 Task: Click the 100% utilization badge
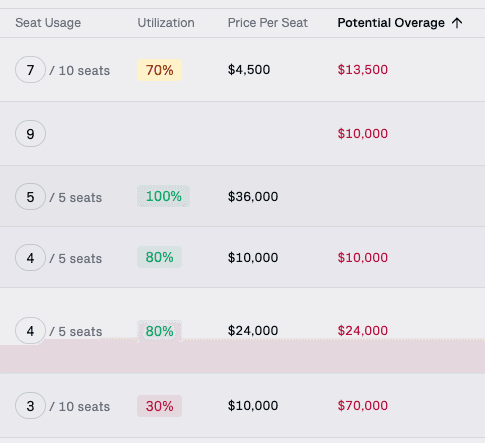(163, 196)
